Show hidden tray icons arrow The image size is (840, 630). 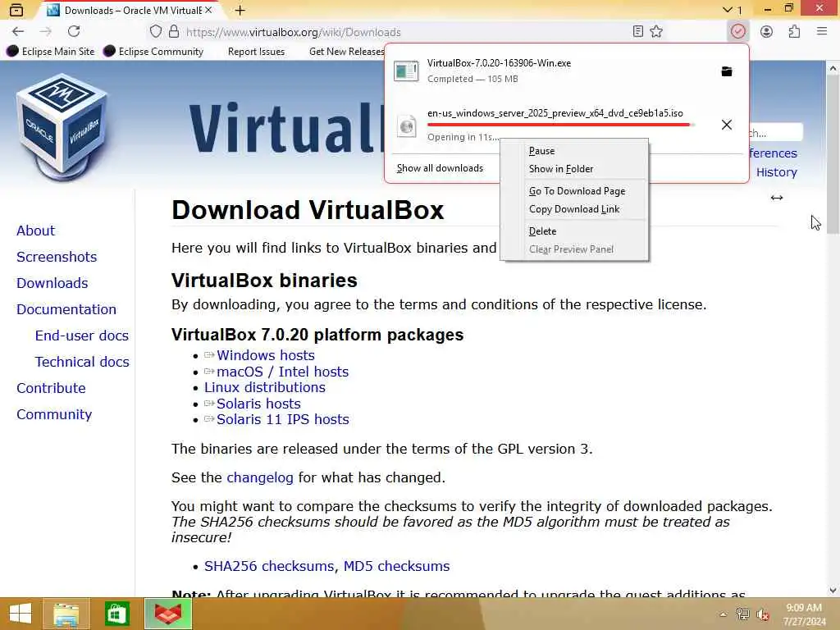coord(724,614)
